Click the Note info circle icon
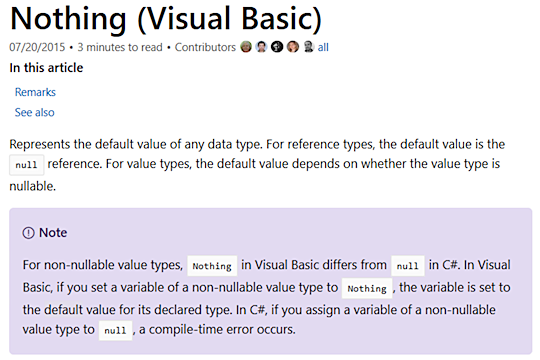540x360 pixels. [x=29, y=233]
